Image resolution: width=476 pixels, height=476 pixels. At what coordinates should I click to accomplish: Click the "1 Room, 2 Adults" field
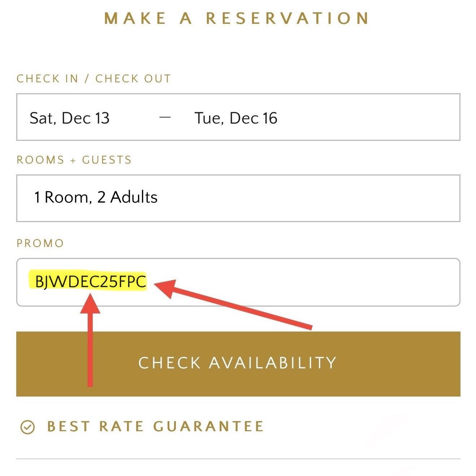tap(96, 197)
